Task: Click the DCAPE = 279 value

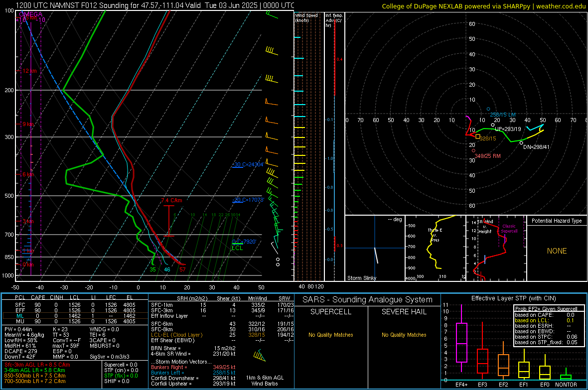Action: (21, 351)
